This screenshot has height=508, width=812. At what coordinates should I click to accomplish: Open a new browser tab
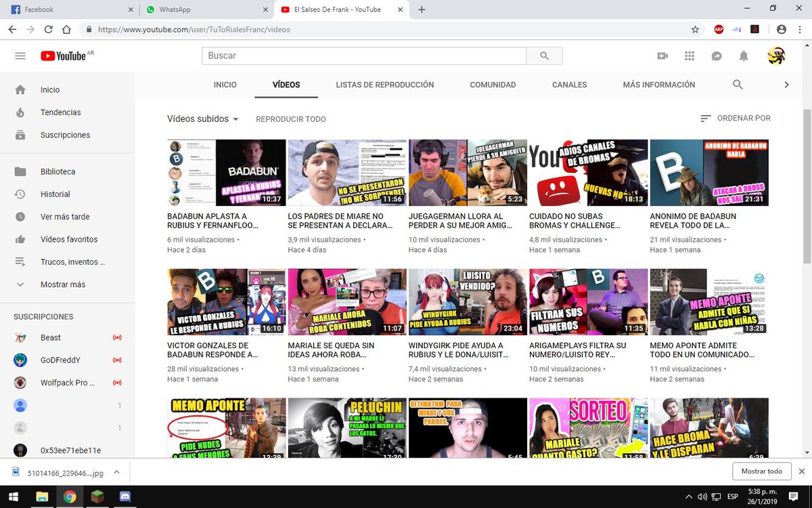[422, 9]
